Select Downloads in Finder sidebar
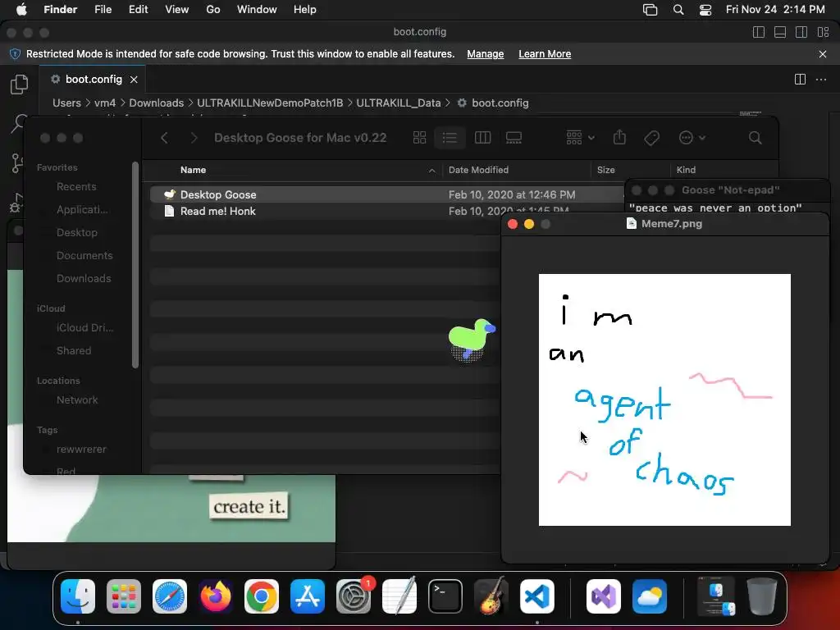This screenshot has width=840, height=630. [84, 279]
